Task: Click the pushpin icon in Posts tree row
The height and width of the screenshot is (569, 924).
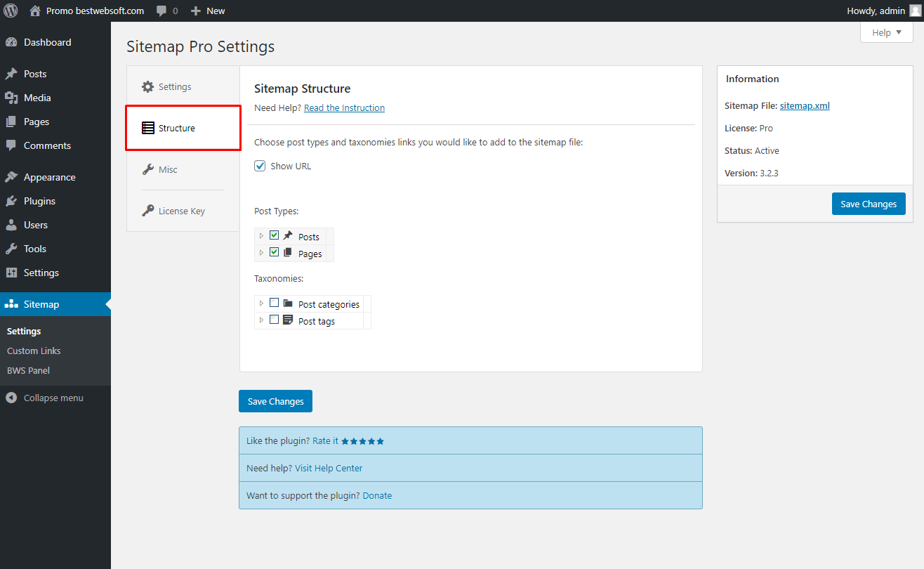Action: 288,236
